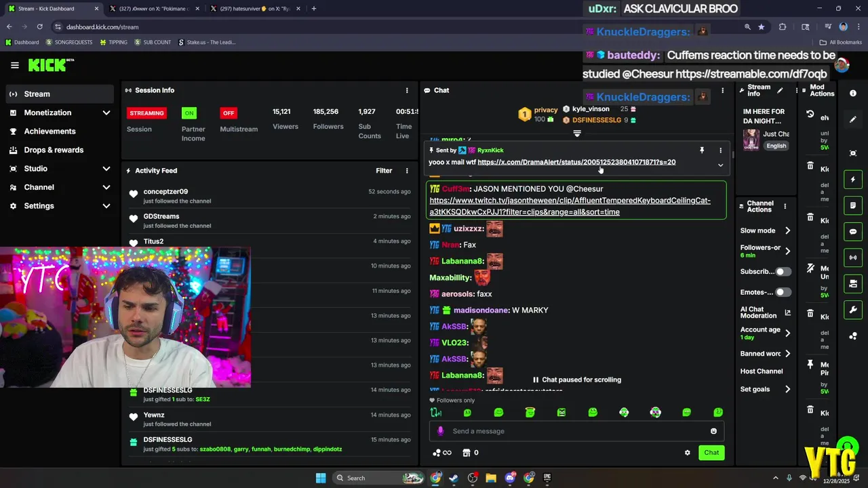Open Achievements in the sidebar
The width and height of the screenshot is (868, 488).
click(60, 131)
